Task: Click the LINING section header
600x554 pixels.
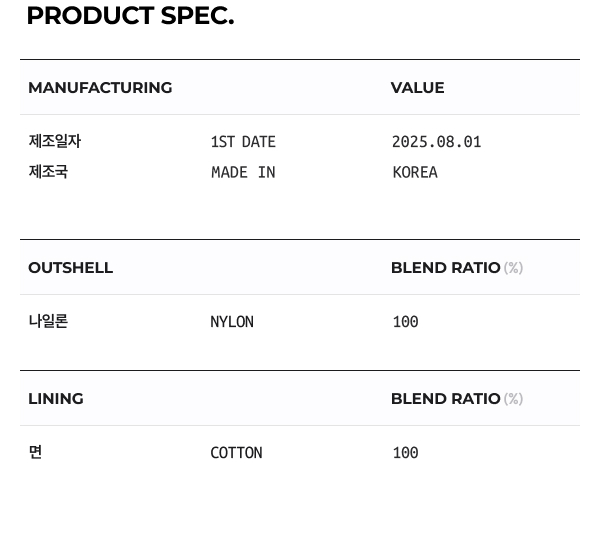Action: point(56,399)
